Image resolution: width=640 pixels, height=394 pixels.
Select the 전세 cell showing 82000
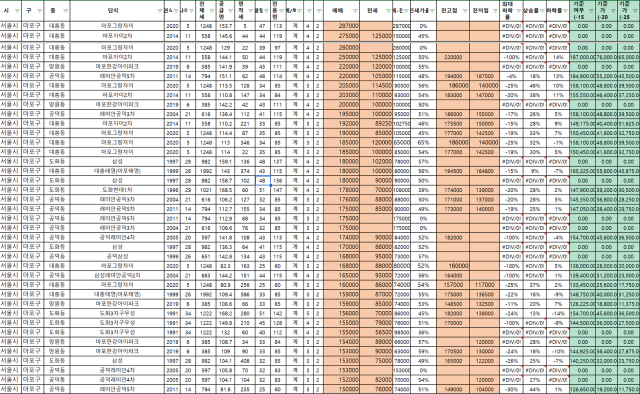coord(376,380)
